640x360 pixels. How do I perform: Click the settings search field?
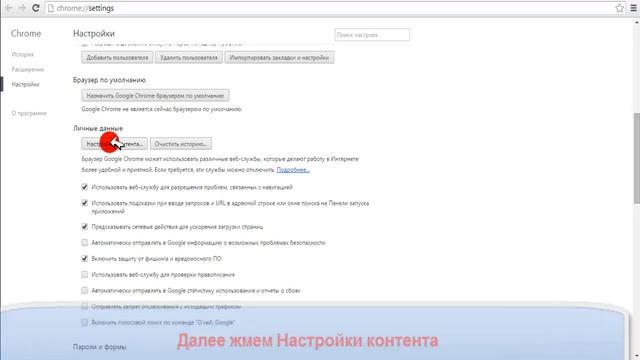click(x=372, y=35)
